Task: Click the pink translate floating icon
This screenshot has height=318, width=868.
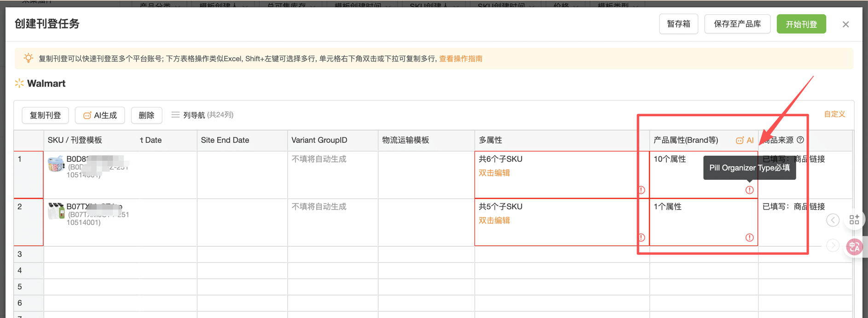Action: point(855,247)
